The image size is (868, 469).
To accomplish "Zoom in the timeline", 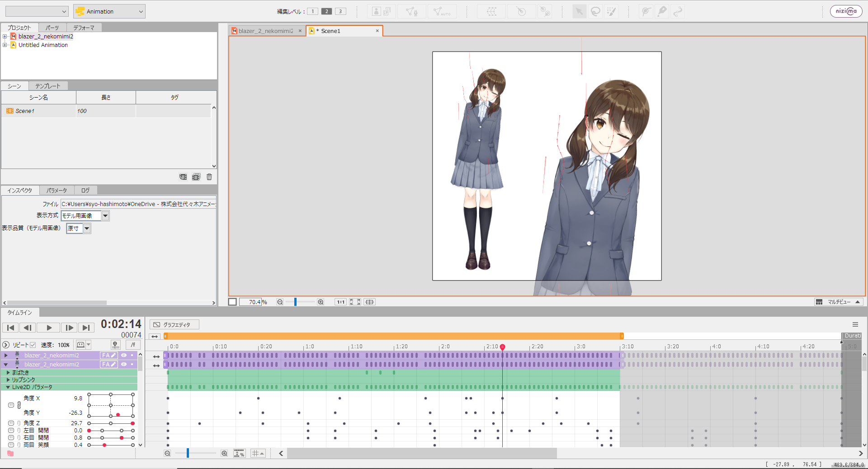I will pyautogui.click(x=224, y=453).
